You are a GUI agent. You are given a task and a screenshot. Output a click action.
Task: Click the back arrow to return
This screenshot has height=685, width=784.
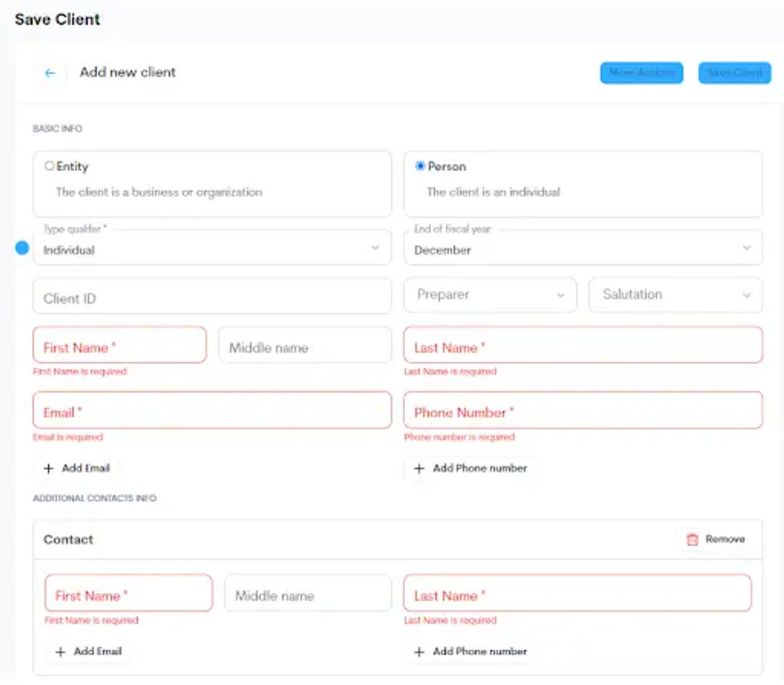pos(49,73)
